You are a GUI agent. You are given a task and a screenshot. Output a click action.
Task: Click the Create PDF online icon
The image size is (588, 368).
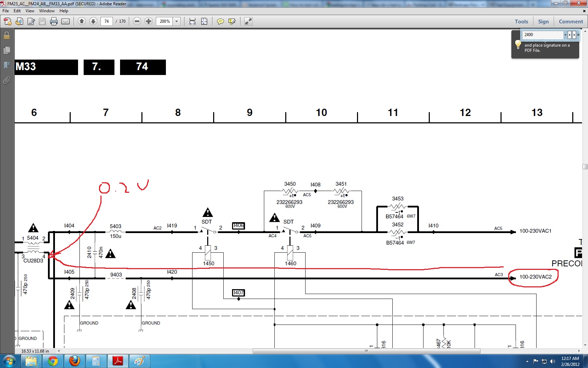click(7, 21)
